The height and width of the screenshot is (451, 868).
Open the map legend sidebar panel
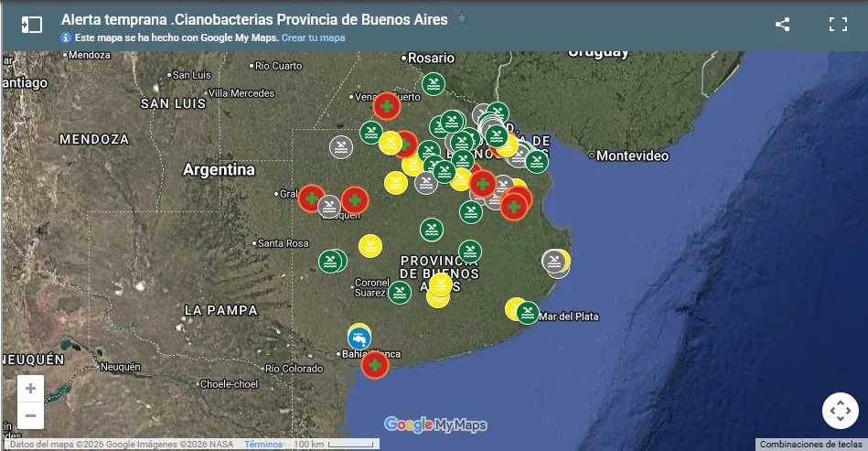point(32,25)
